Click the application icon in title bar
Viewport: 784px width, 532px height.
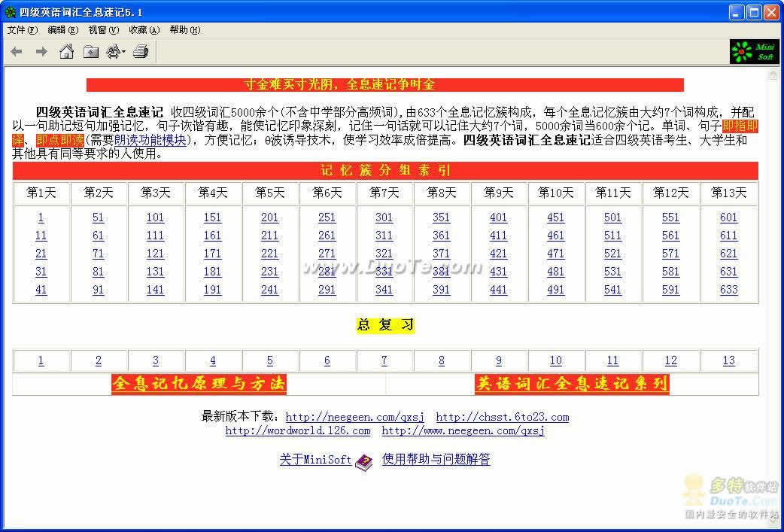[x=10, y=12]
